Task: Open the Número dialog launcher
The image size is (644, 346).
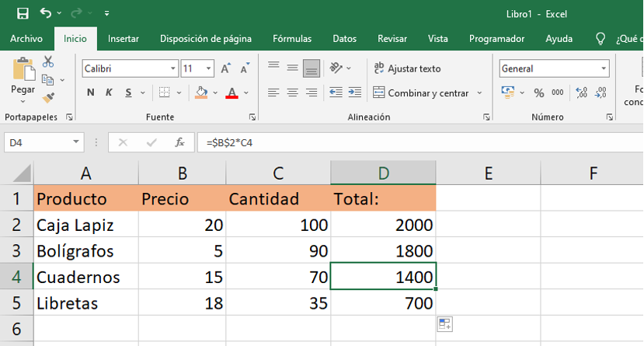Action: pos(610,117)
